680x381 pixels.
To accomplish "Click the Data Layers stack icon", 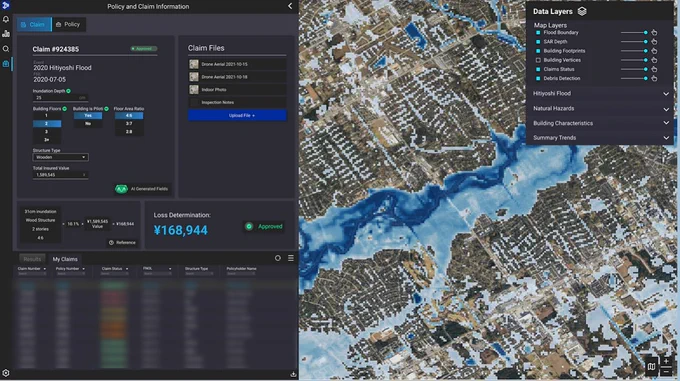I will coord(582,11).
